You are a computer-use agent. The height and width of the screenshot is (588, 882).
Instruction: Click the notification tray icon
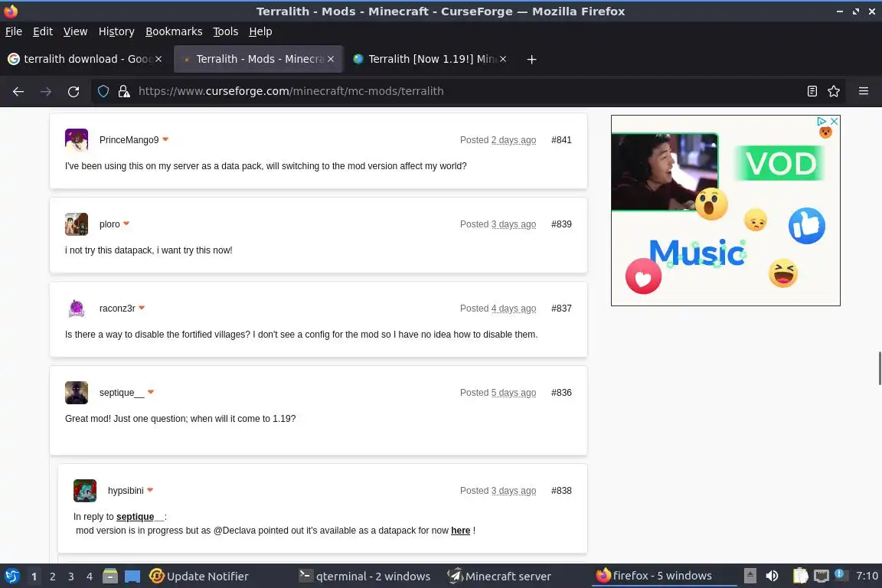point(839,574)
